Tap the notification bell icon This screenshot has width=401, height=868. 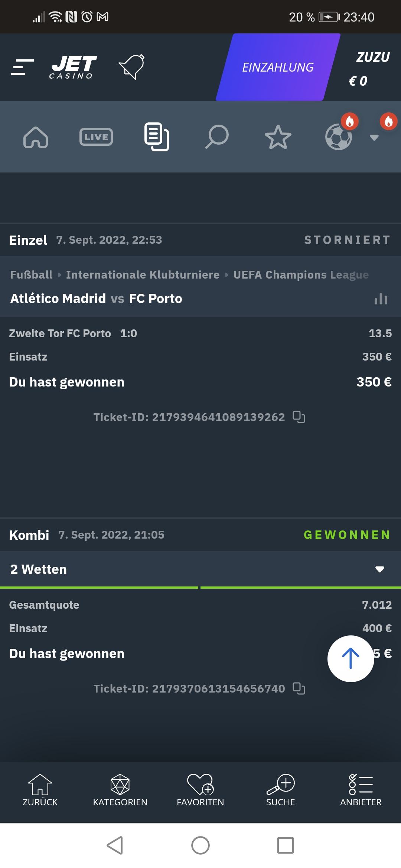click(x=131, y=67)
